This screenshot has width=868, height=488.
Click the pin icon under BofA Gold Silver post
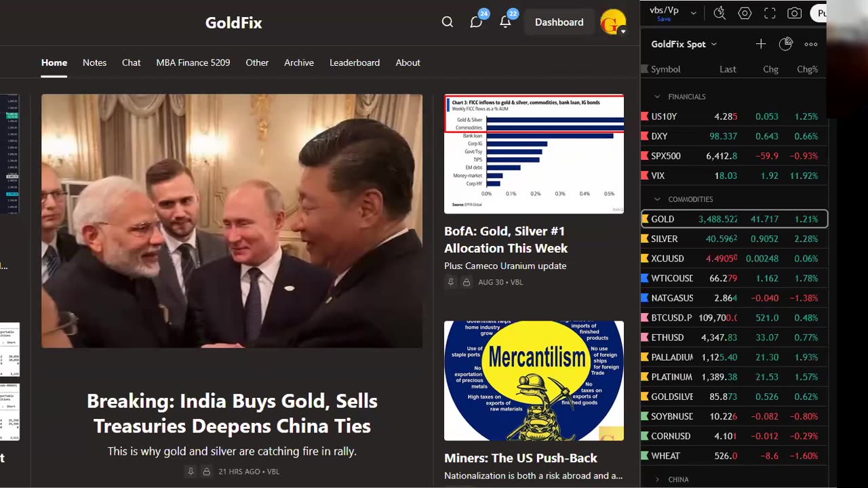pyautogui.click(x=450, y=282)
